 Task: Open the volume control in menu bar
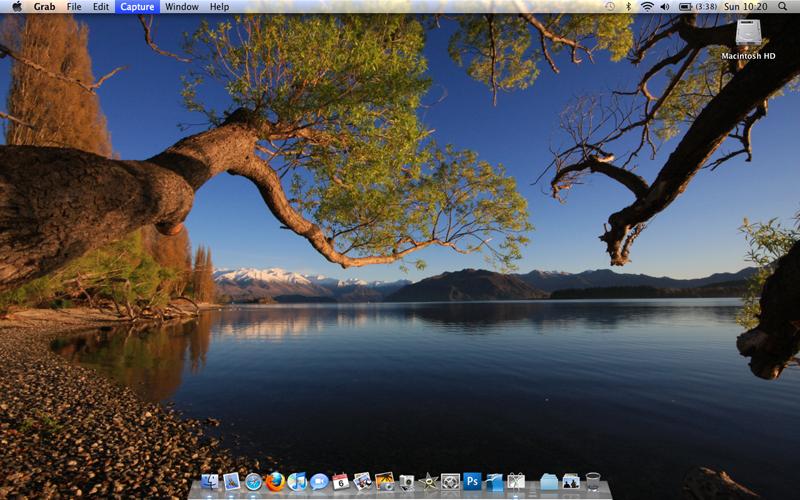point(665,7)
